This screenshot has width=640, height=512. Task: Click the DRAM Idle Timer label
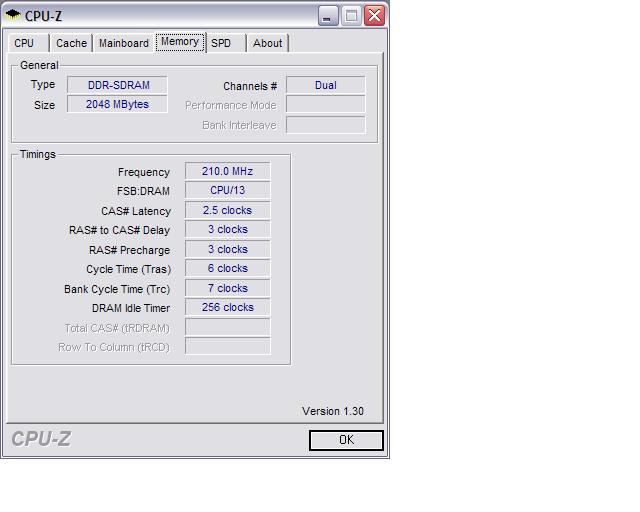point(131,308)
